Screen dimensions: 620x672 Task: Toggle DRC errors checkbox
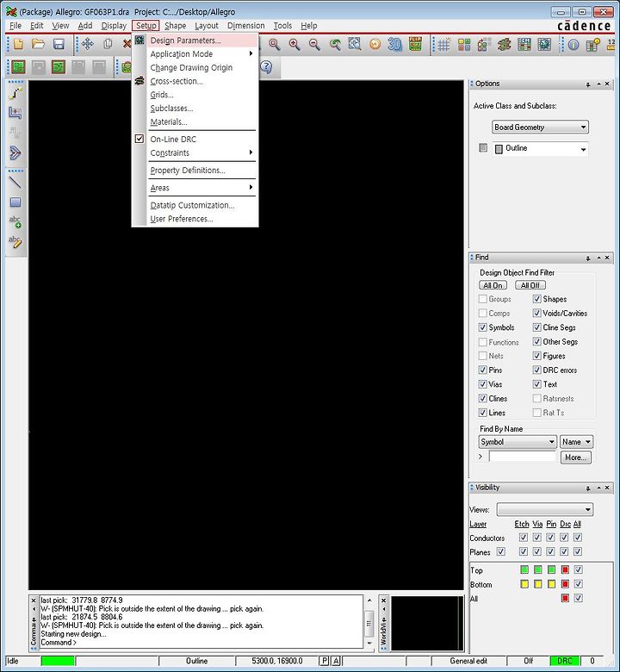536,370
